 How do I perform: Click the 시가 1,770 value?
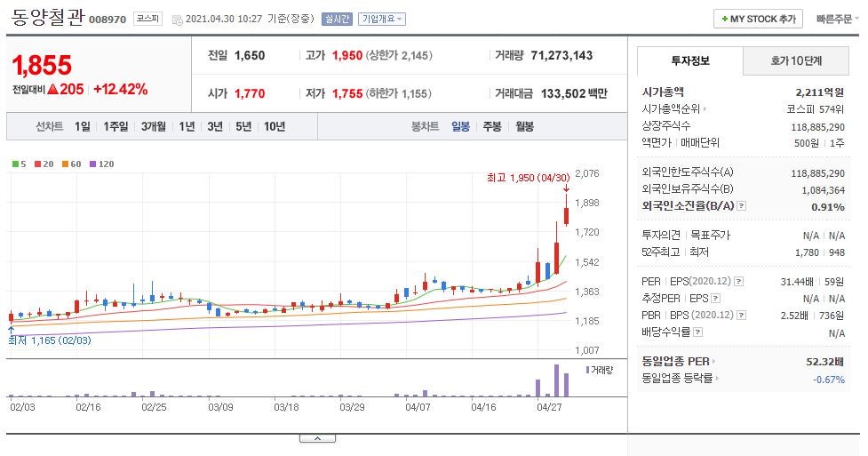tap(250, 93)
